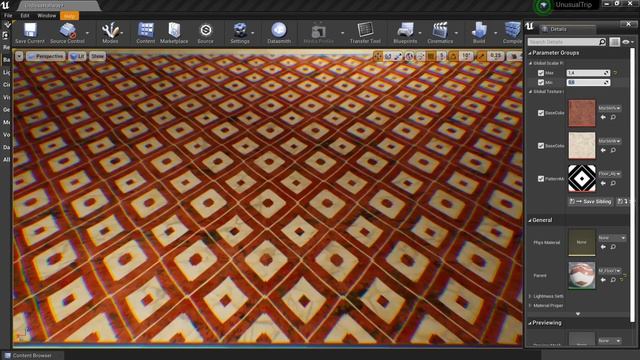Use selected asset arrow for Phys Material
This screenshot has height=360, width=640.
click(603, 247)
